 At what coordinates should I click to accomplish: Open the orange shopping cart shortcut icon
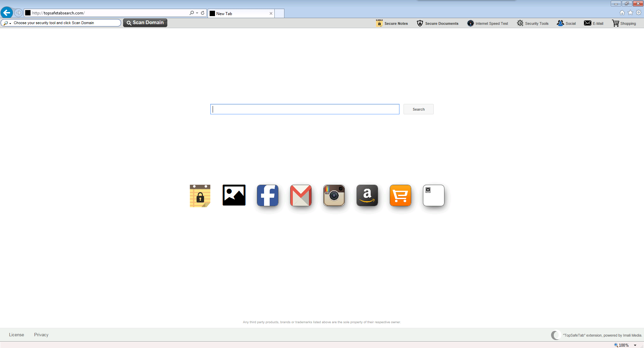[400, 195]
